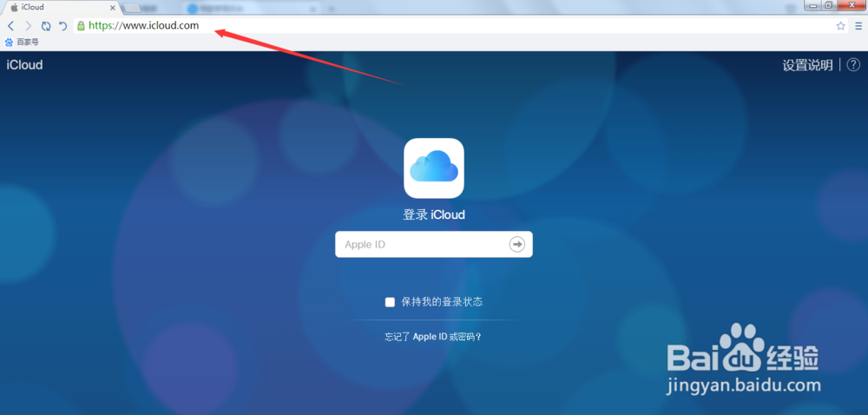Viewport: 868px width, 415px height.
Task: Open 设置说明 setup instructions link
Action: 807,65
